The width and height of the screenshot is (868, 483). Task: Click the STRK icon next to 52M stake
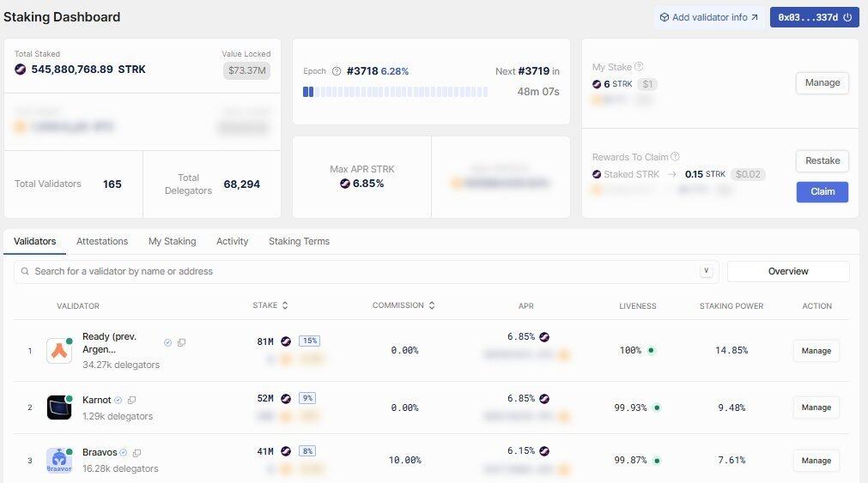click(286, 398)
